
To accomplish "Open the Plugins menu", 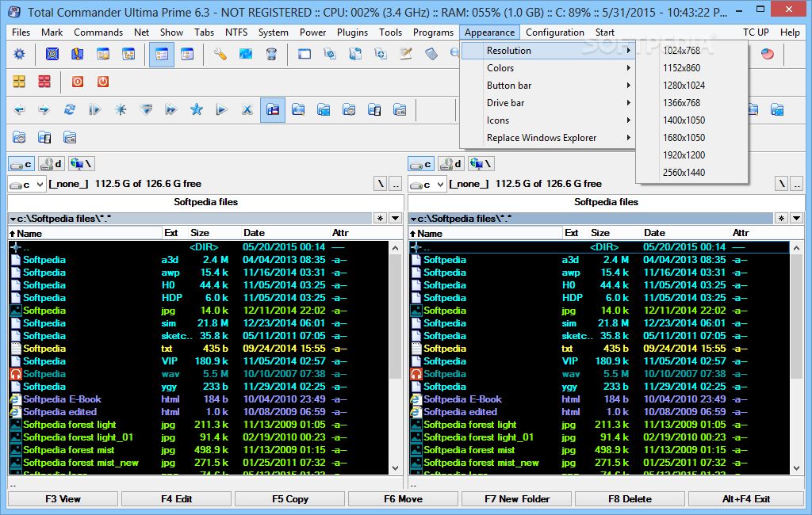I will point(352,32).
